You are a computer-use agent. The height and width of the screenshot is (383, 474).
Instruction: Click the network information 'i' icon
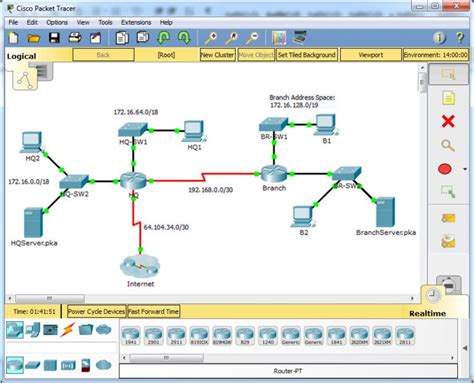pos(439,38)
